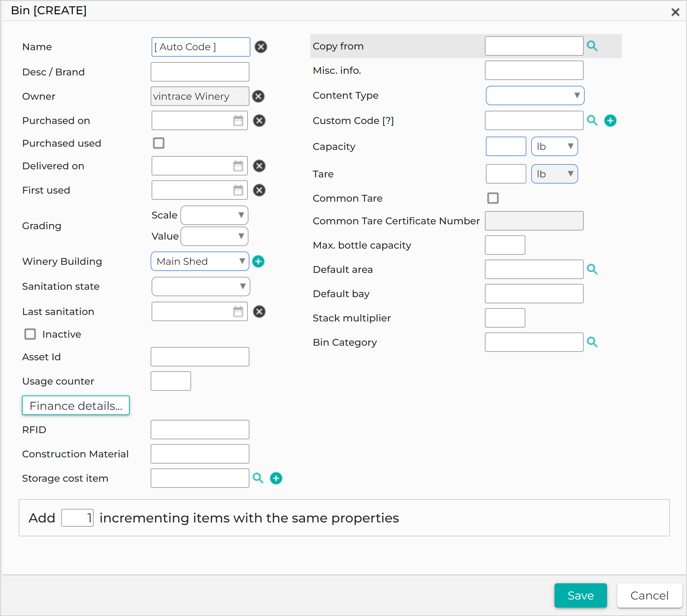Click the Desc / Brand field
Image resolution: width=687 pixels, height=616 pixels.
point(200,72)
